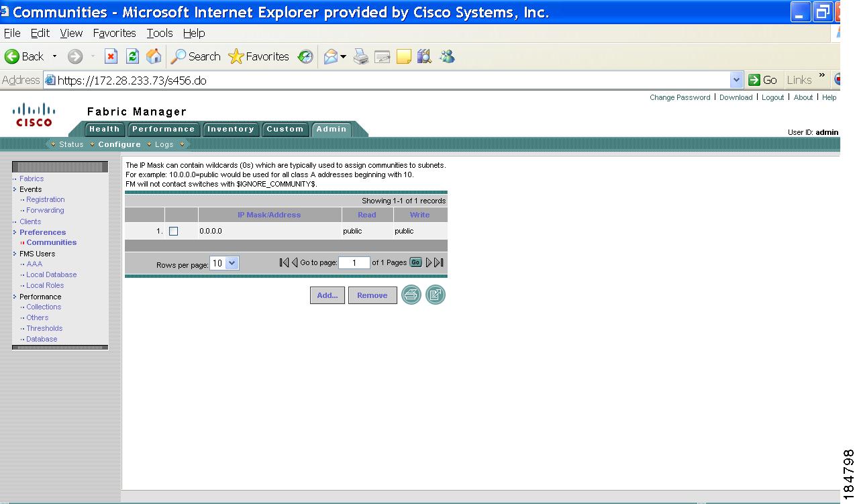
Task: Click the Help link at top right
Action: (x=829, y=97)
